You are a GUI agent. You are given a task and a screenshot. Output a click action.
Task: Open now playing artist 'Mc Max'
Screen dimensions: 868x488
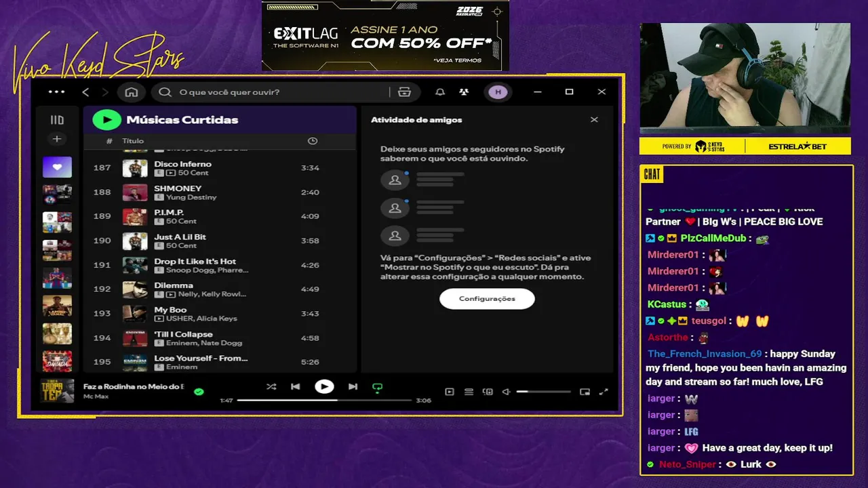click(96, 396)
